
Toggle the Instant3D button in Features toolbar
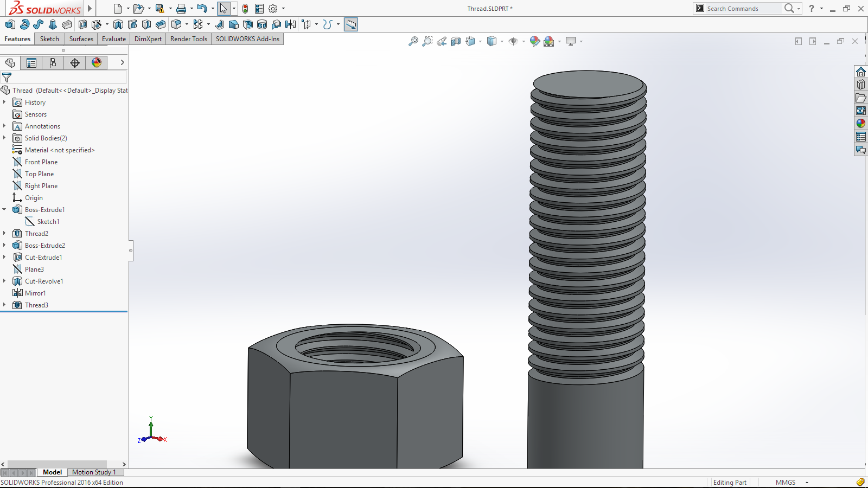(x=351, y=24)
